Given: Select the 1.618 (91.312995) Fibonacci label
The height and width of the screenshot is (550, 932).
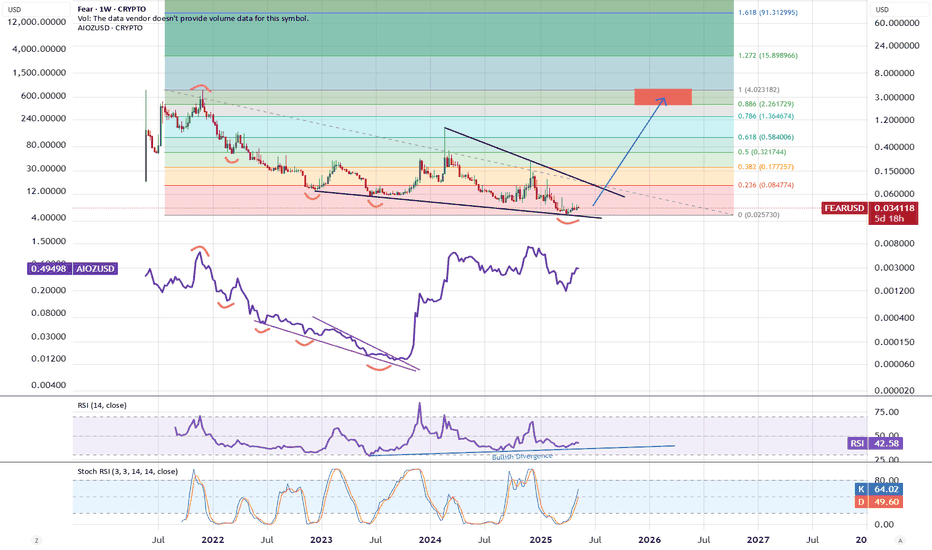Looking at the screenshot, I should click(x=768, y=12).
